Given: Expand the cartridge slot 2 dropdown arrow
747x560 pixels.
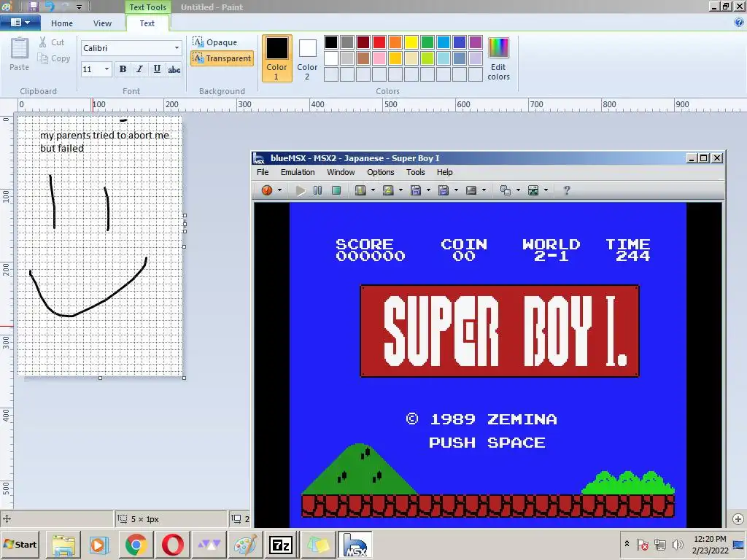Looking at the screenshot, I should (x=400, y=190).
